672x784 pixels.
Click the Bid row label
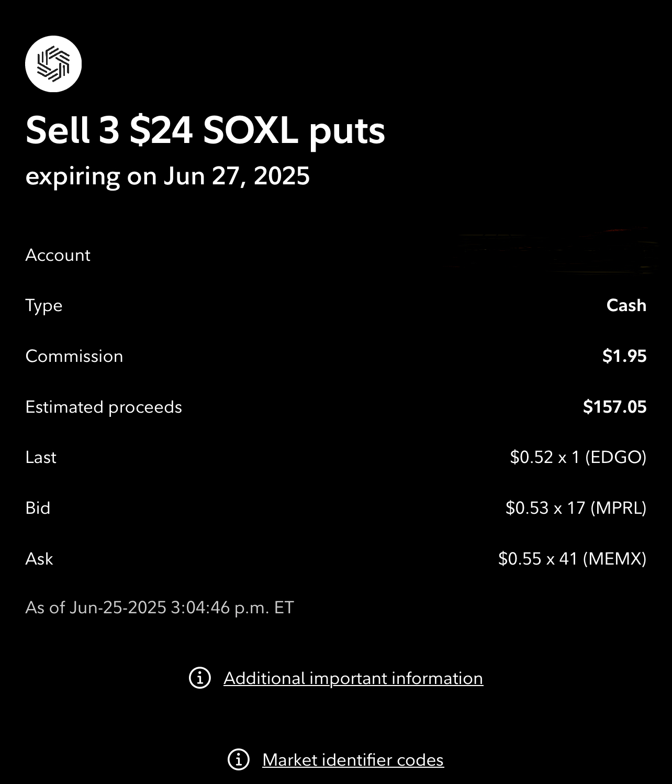click(x=38, y=508)
